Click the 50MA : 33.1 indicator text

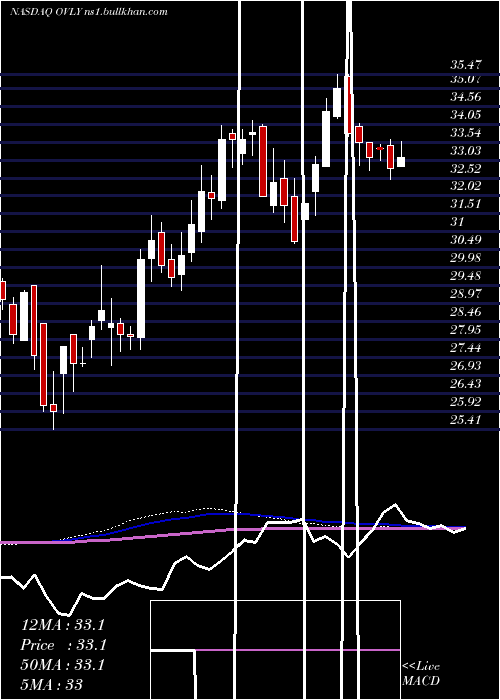point(62,665)
